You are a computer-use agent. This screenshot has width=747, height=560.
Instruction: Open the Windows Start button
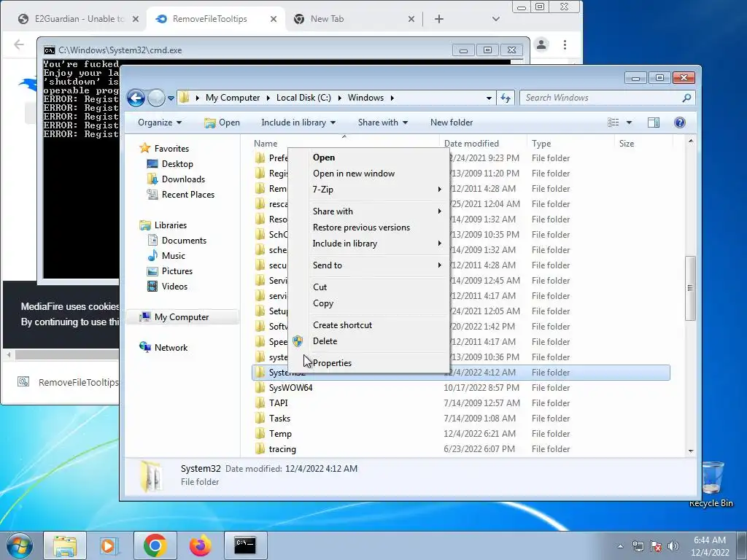point(20,545)
